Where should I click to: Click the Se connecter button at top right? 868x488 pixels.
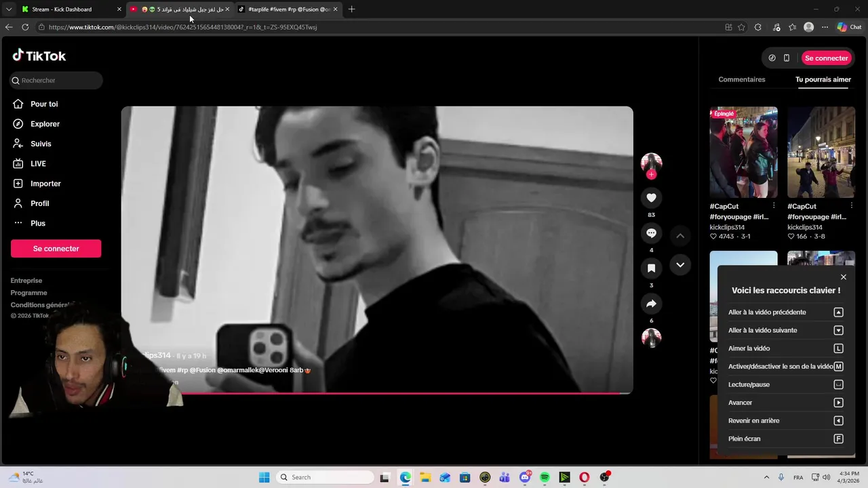(x=826, y=58)
